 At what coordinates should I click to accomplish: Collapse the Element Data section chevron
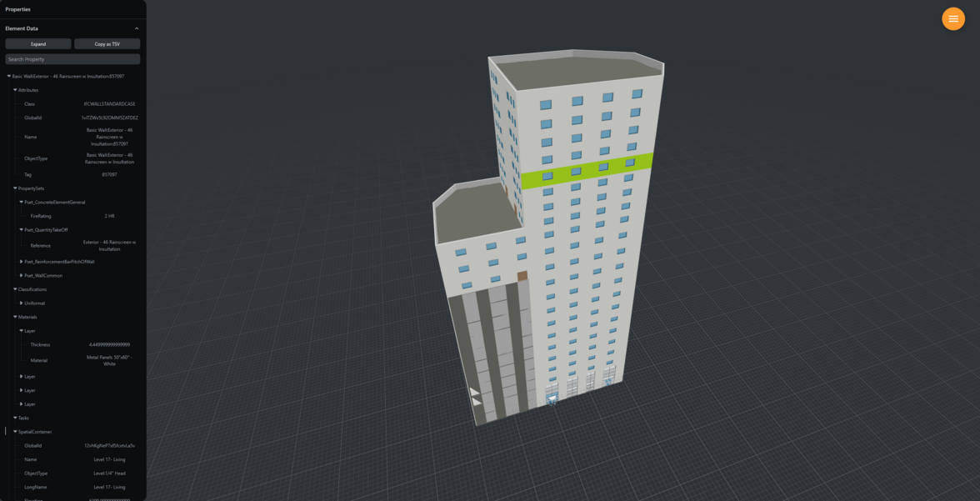[x=137, y=28]
